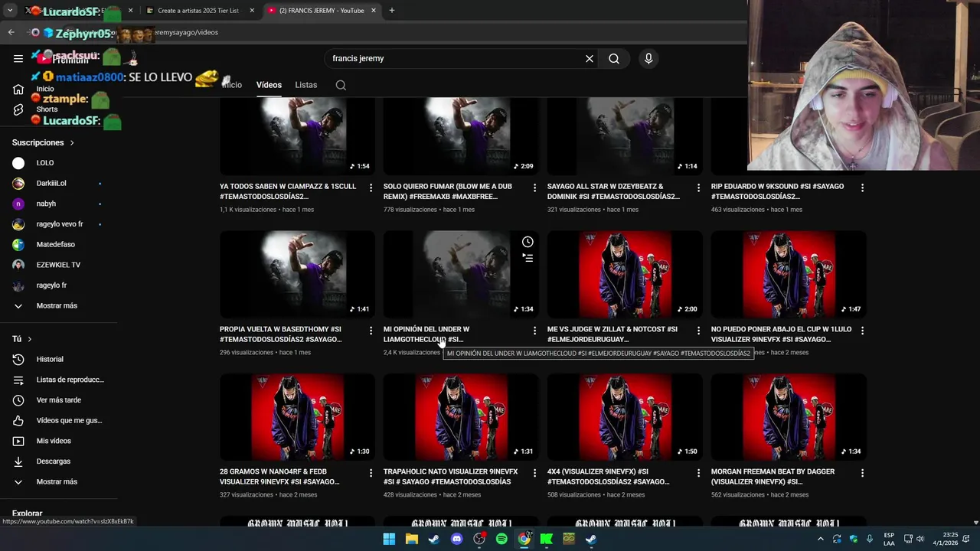Open options menu for MORGAN FREEMAN BEAT video

point(862,473)
